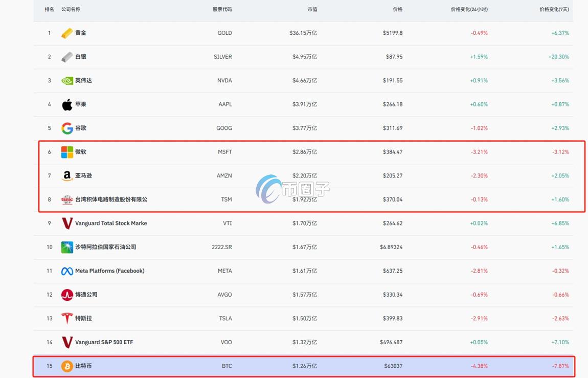
Task: Click the Google logo icon
Action: click(67, 128)
